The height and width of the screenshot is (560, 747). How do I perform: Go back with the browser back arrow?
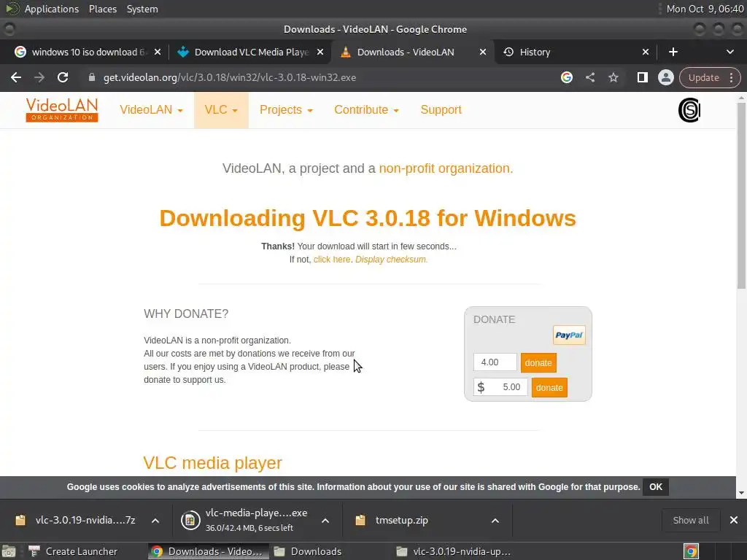coord(16,77)
